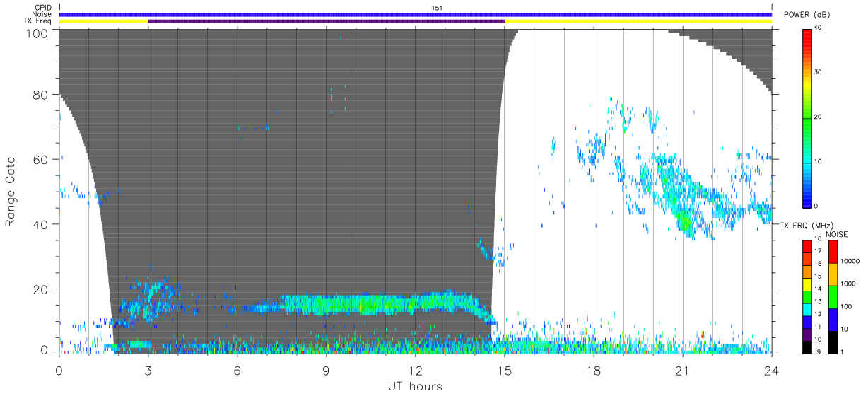Click the POWER (dB) legend title
This screenshot has width=868, height=401.
807,14
